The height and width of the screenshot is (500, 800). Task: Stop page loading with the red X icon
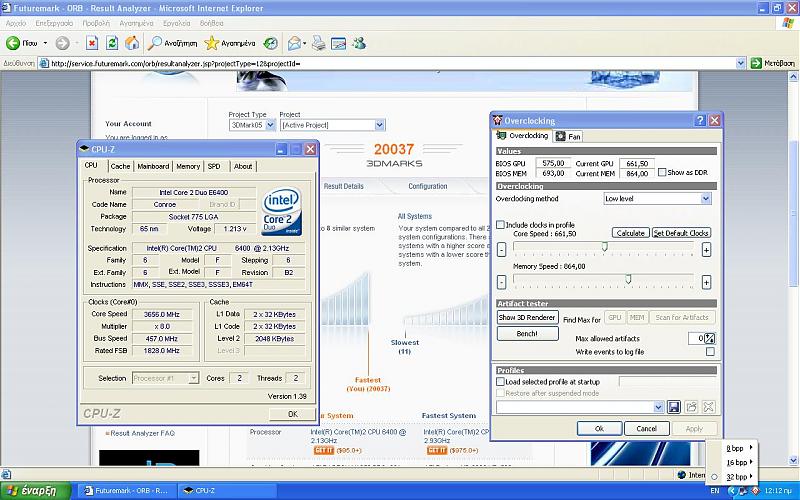92,43
